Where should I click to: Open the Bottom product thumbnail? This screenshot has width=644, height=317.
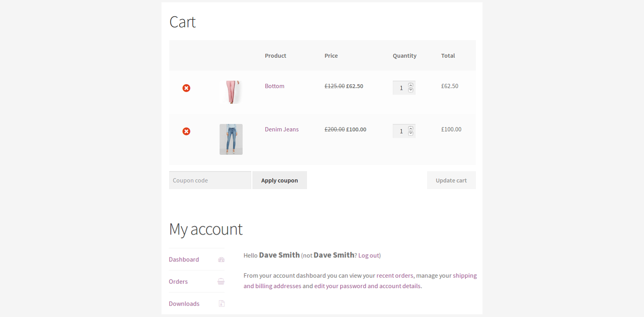click(231, 92)
